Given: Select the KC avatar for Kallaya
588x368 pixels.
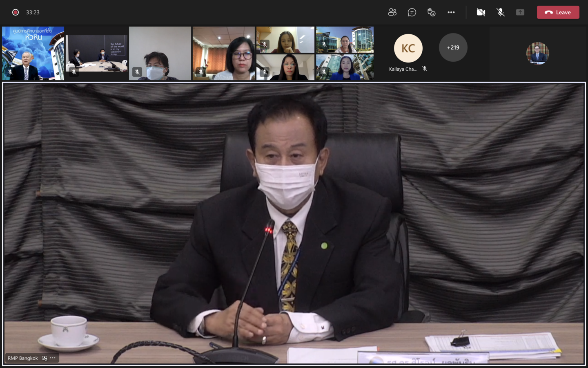Looking at the screenshot, I should click(x=408, y=48).
